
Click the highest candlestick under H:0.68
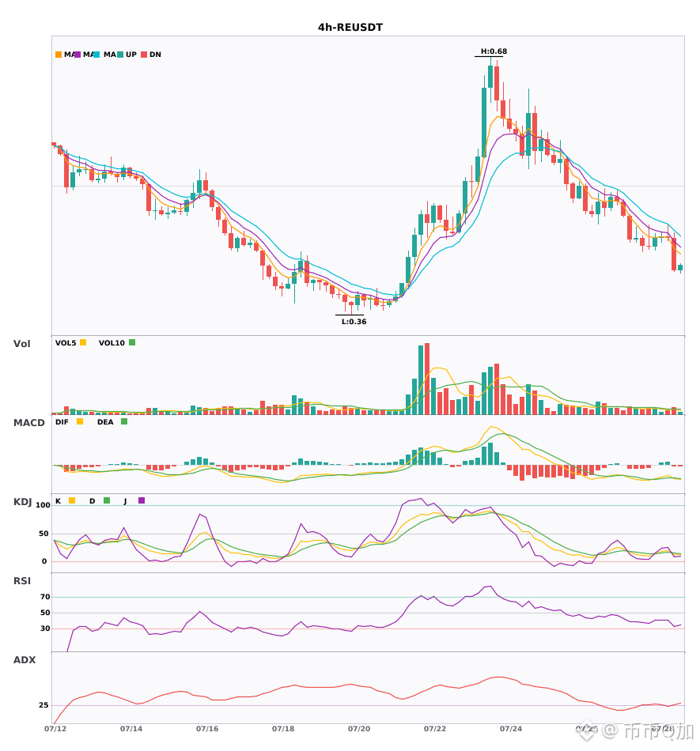490,77
